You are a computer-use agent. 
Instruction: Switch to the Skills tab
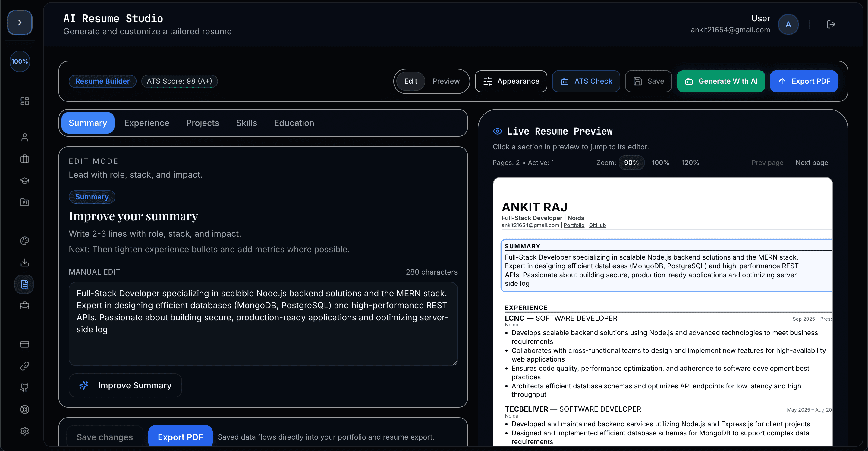[x=246, y=123]
